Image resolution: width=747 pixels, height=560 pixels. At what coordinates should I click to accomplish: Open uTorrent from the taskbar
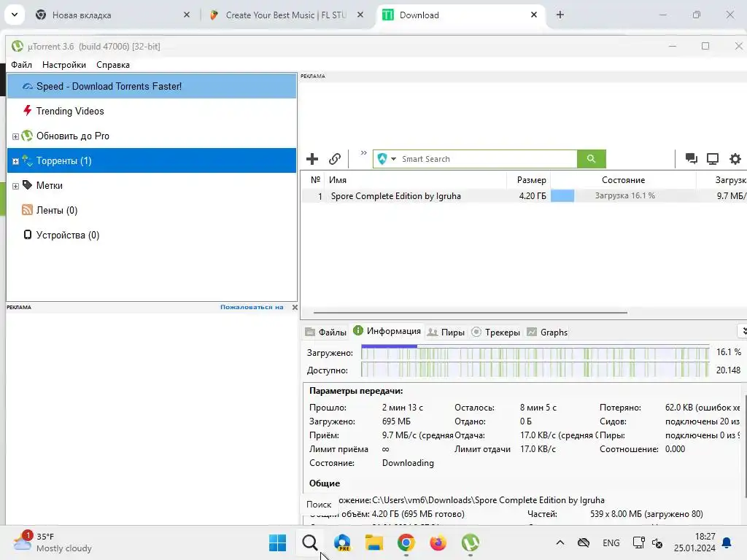471,542
